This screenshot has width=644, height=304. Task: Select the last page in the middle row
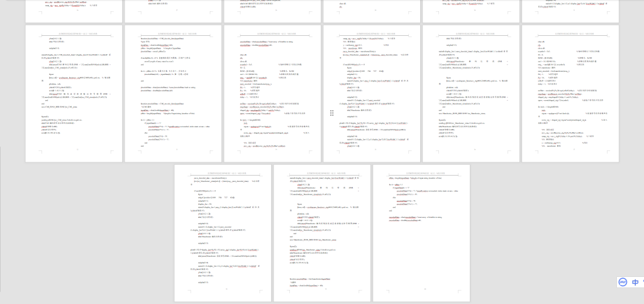tap(570, 93)
